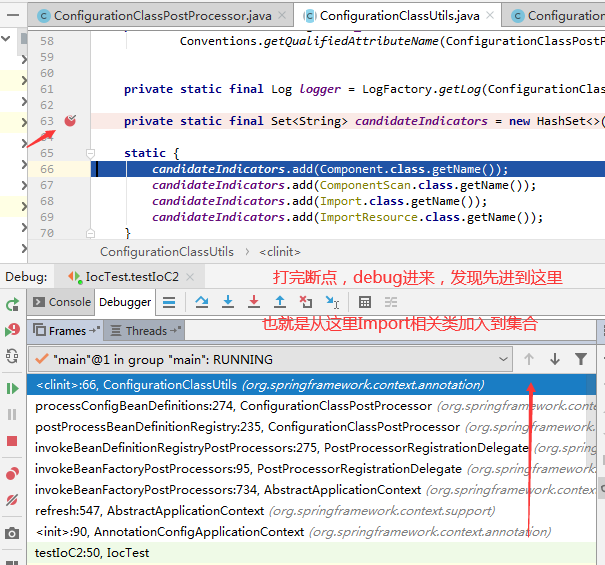The image size is (605, 565).
Task: Click the camera thread dump icon
Action: click(12, 533)
